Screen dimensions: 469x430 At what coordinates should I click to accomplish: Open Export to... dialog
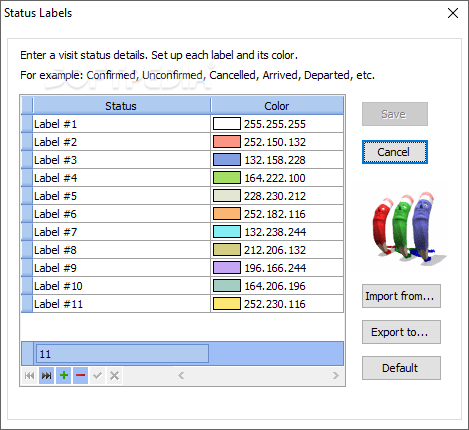coord(401,332)
